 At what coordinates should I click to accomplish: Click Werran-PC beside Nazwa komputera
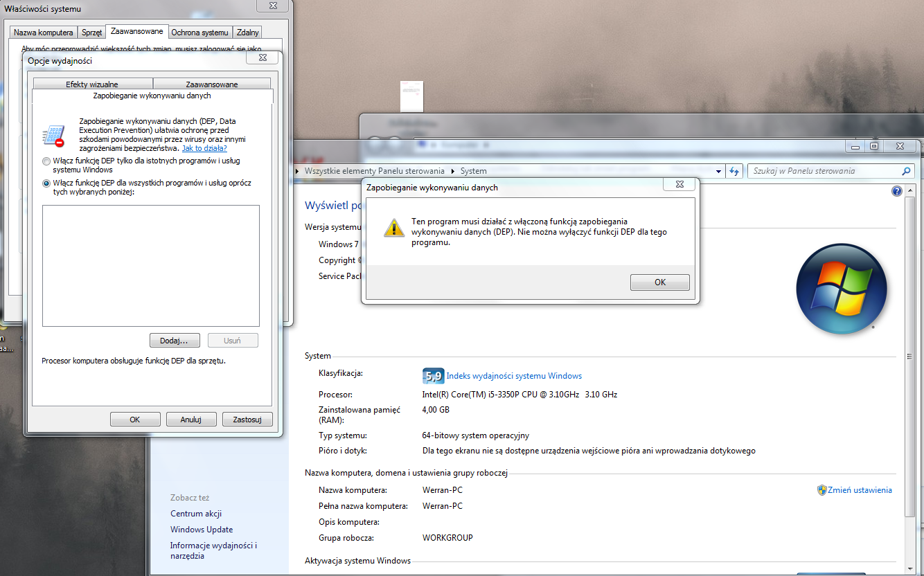[443, 490]
